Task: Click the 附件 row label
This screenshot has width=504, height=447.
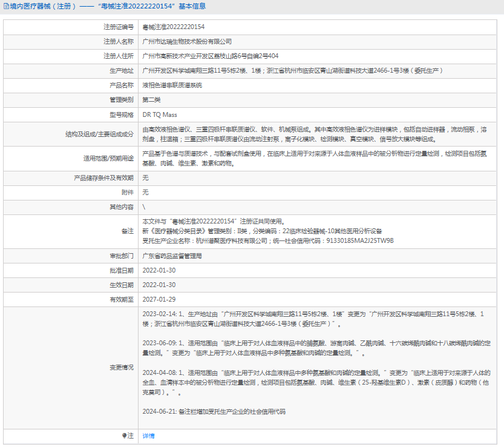Action: 128,193
